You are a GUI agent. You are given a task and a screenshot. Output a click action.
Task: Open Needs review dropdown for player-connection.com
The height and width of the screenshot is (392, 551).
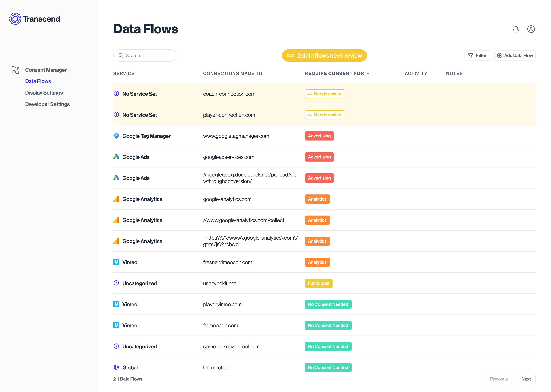coord(324,115)
